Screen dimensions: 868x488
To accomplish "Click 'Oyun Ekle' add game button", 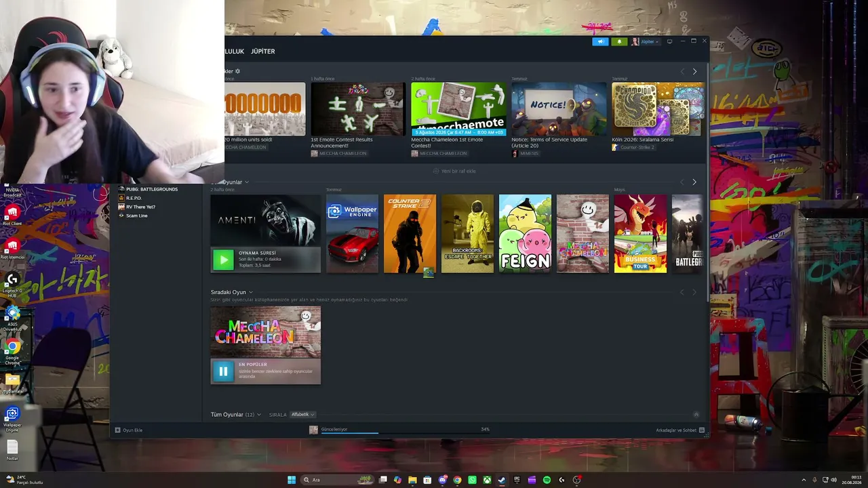I will (129, 430).
